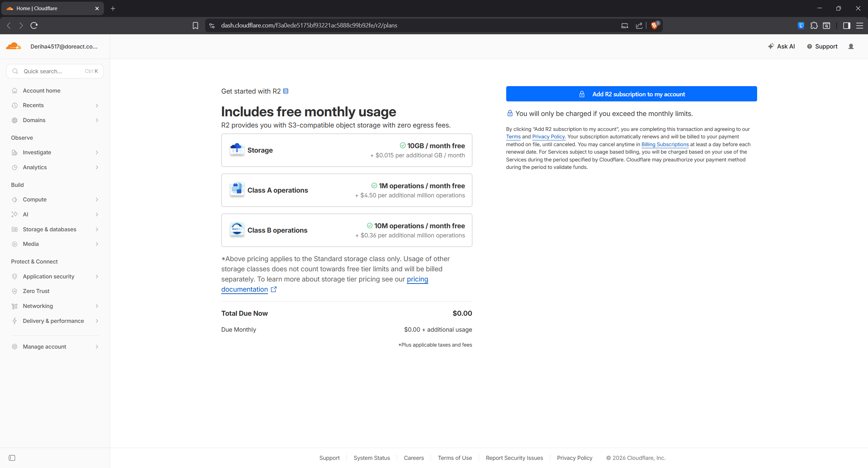Open Privacy Policy link in disclaimer text

click(x=549, y=137)
